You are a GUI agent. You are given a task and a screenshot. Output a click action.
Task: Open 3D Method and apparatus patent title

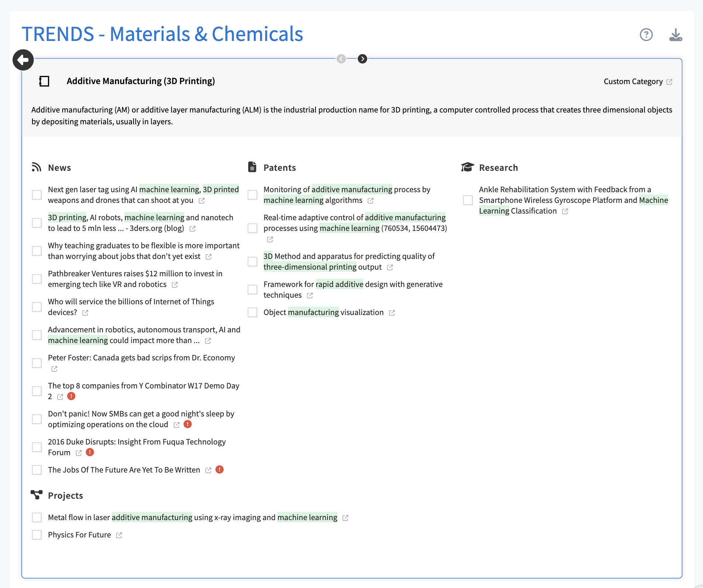click(x=349, y=262)
